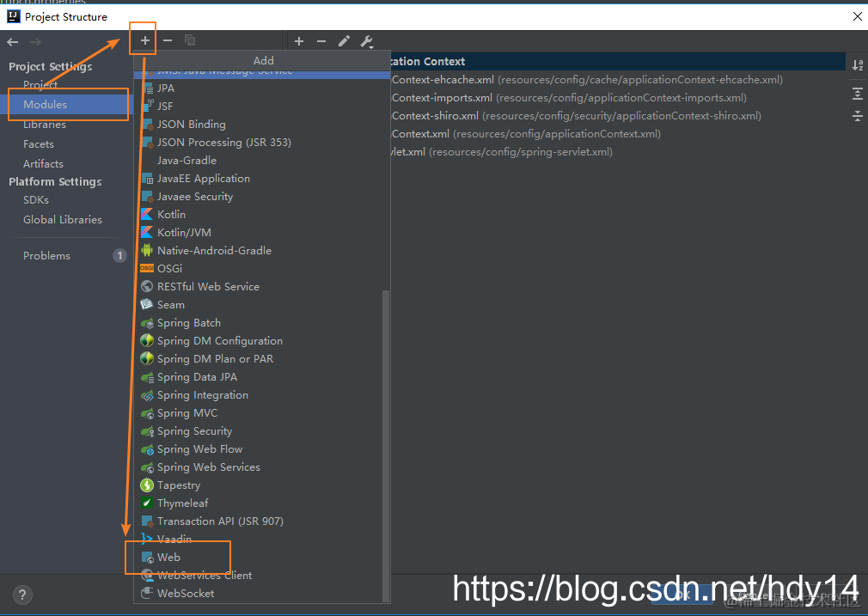Choose JPA from the Add menu

pyautogui.click(x=261, y=88)
